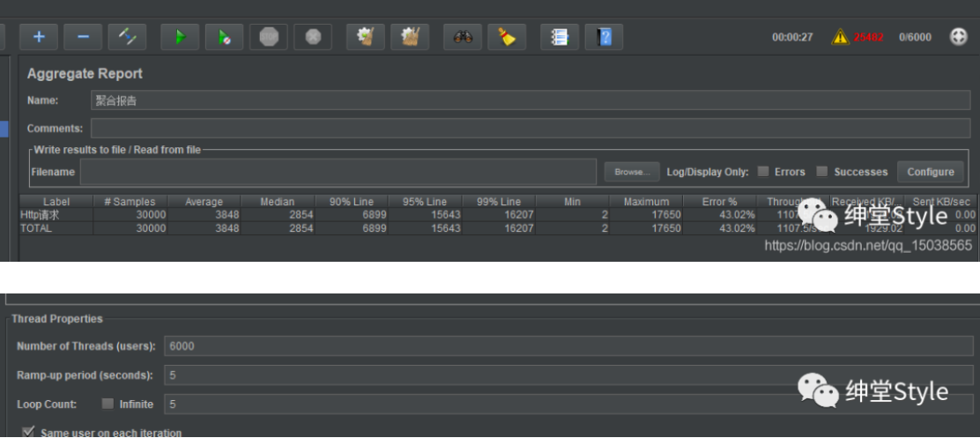Click 2854 median in Http请求 row
The image size is (980, 438).
pos(301,215)
